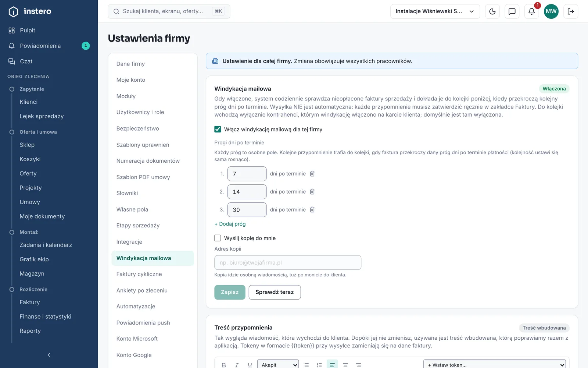
Task: Open company selector Instalacje Wiśniewski dropdown
Action: tap(435, 11)
